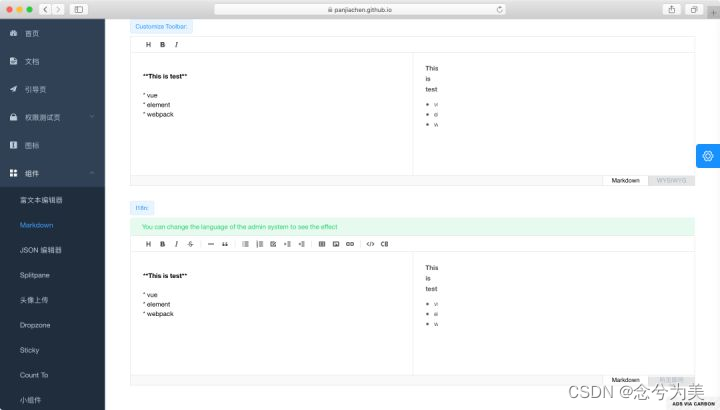Open 小组件 submenu item
The height and width of the screenshot is (410, 720).
tap(52, 400)
